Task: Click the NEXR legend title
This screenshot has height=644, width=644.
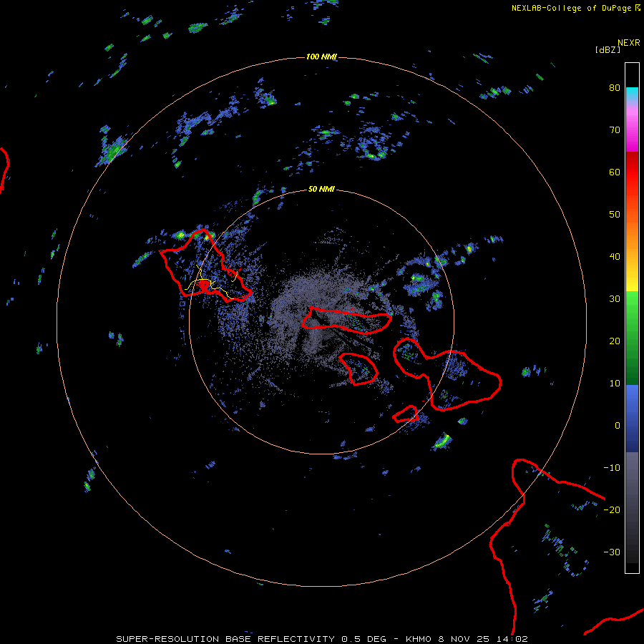Action: 629,43
